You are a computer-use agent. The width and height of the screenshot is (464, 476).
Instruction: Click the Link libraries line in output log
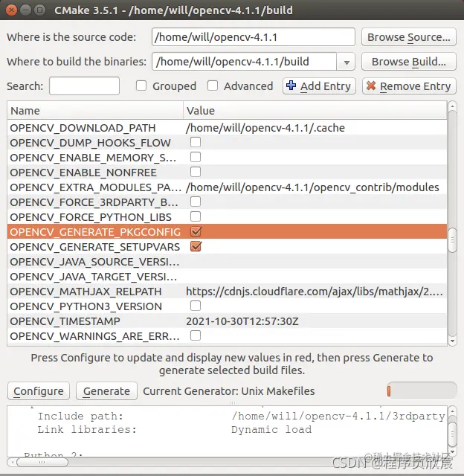175,430
